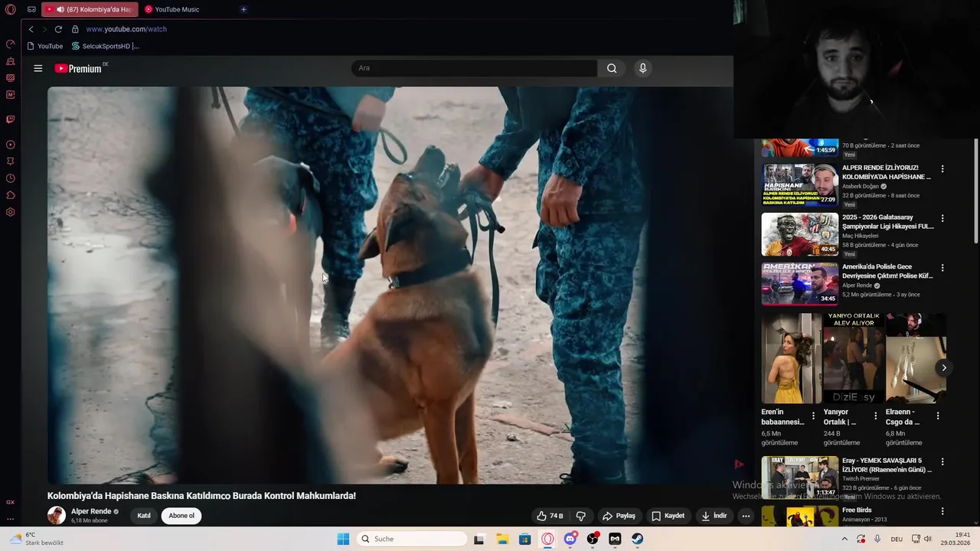The width and height of the screenshot is (980, 551).
Task: Open options for the Free Birds video
Action: tap(942, 511)
